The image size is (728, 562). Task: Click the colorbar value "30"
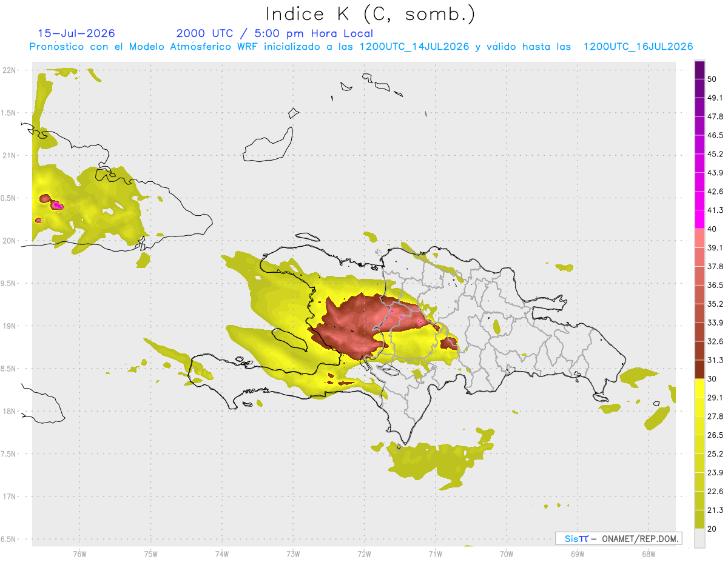pyautogui.click(x=713, y=379)
